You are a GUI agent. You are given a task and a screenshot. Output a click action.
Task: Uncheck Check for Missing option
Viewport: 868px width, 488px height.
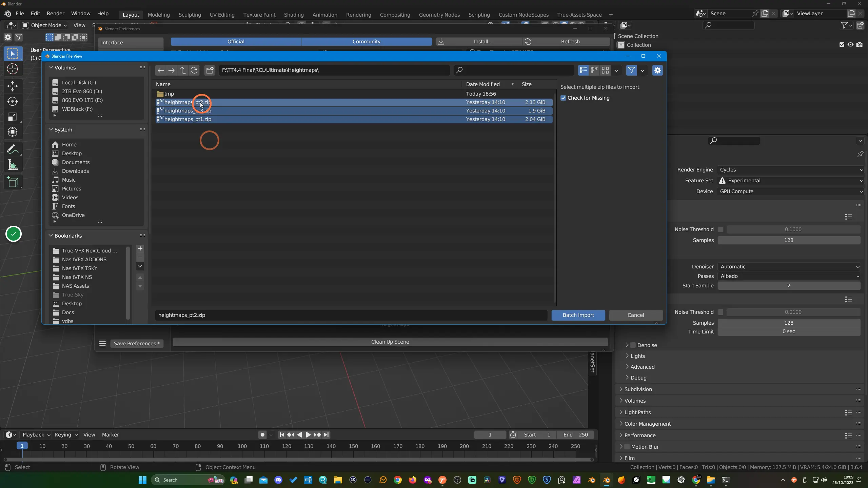pyautogui.click(x=563, y=98)
